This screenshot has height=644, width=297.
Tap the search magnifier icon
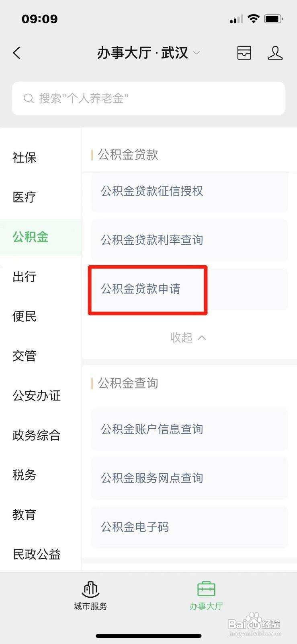pos(28,98)
